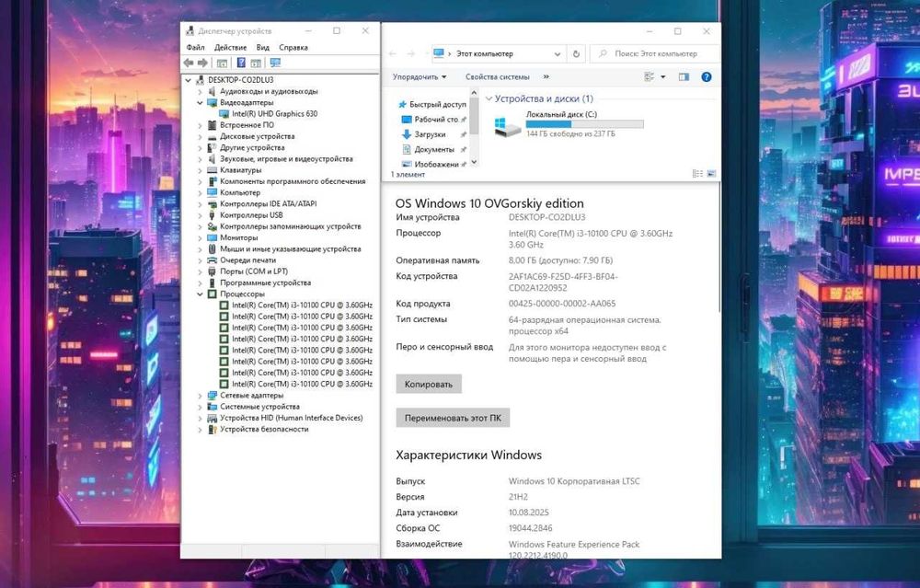Click the Local Disk (C:) usage bar
The height and width of the screenshot is (588, 920).
click(x=584, y=124)
